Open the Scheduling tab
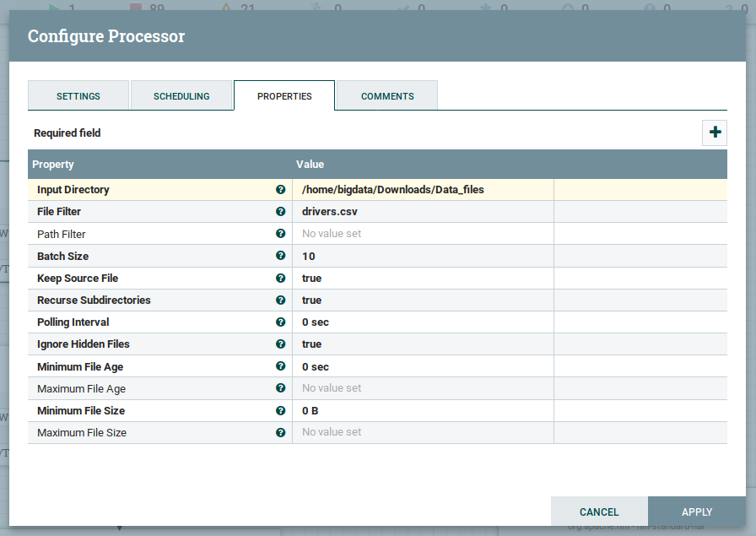The height and width of the screenshot is (536, 756). (x=181, y=96)
